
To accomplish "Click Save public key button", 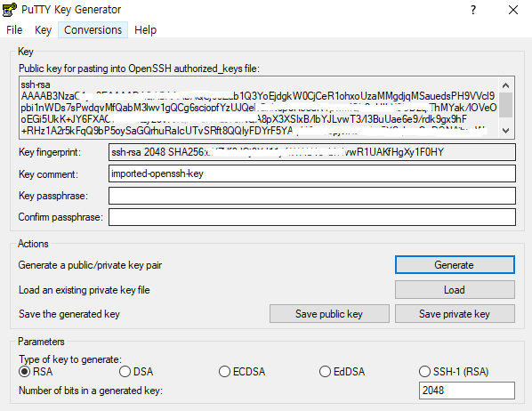I will (329, 314).
